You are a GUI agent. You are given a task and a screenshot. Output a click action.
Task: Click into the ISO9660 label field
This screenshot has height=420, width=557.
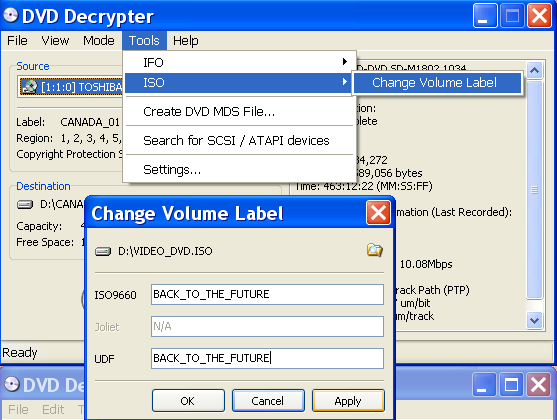pyautogui.click(x=267, y=294)
